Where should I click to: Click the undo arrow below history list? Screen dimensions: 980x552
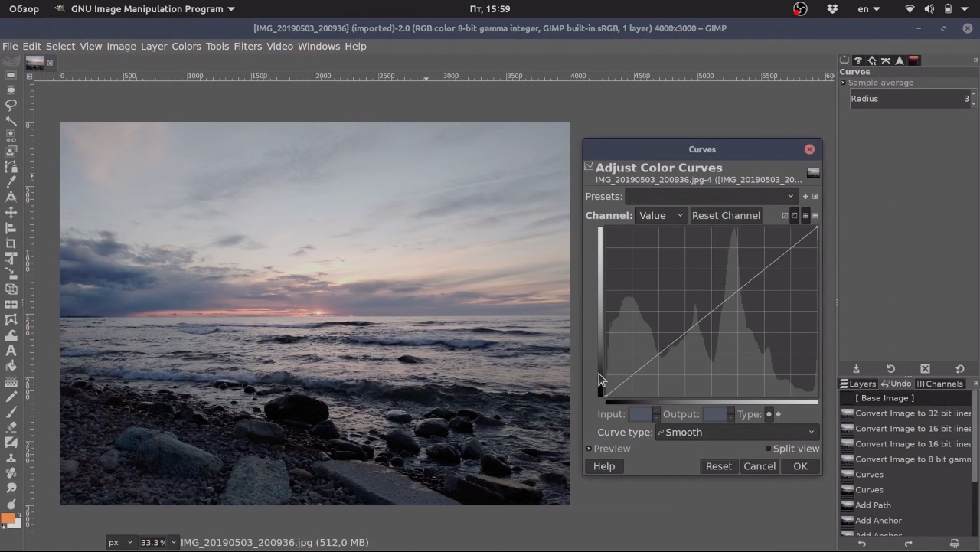pyautogui.click(x=862, y=544)
